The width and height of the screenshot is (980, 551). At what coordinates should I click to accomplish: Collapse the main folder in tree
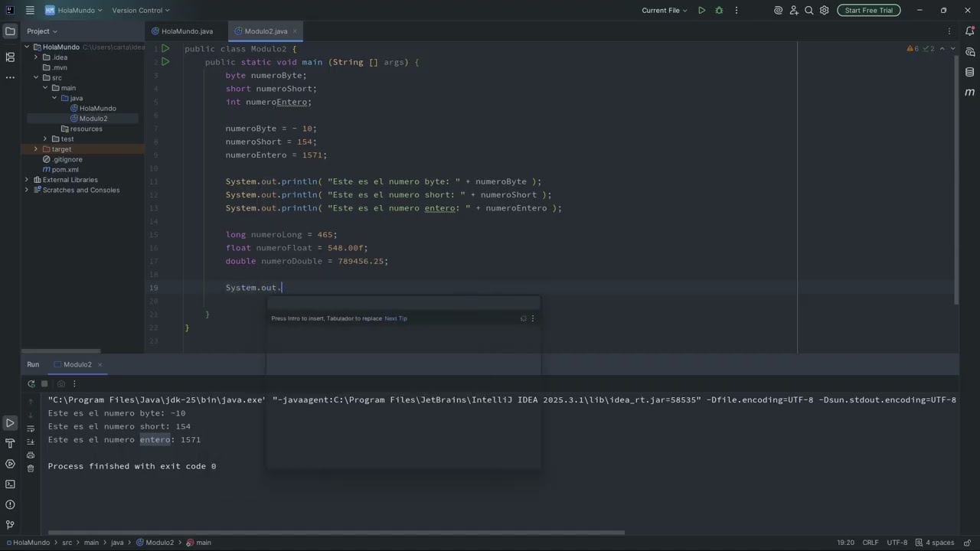45,88
